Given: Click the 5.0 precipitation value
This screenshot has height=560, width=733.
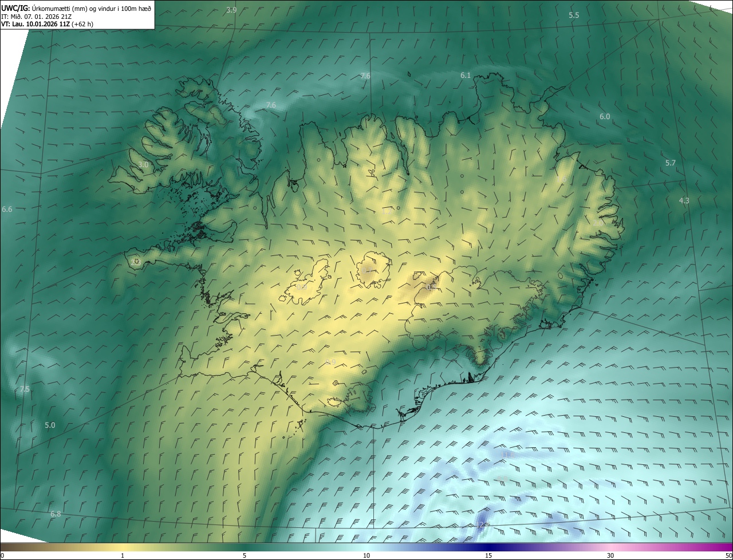Looking at the screenshot, I should click(50, 425).
